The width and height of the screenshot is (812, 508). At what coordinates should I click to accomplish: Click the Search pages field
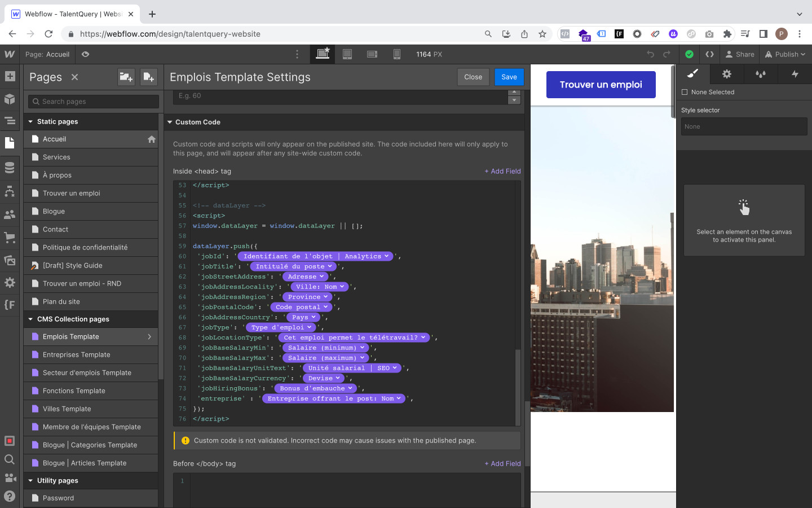(x=94, y=102)
